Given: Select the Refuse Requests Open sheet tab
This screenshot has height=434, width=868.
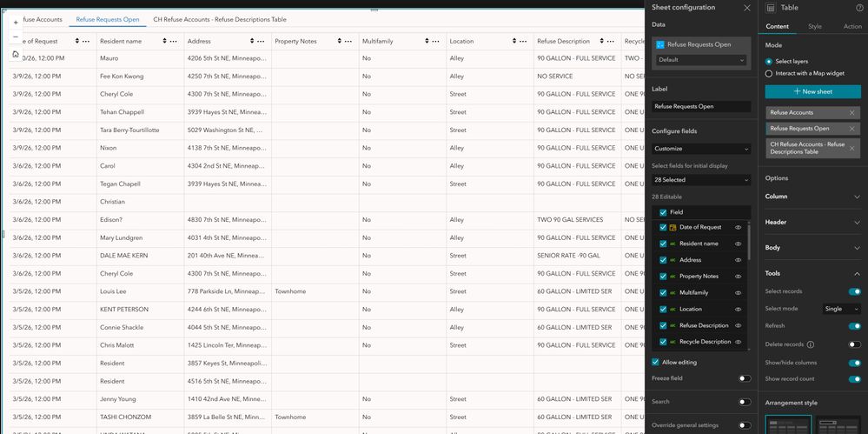Looking at the screenshot, I should (x=108, y=19).
